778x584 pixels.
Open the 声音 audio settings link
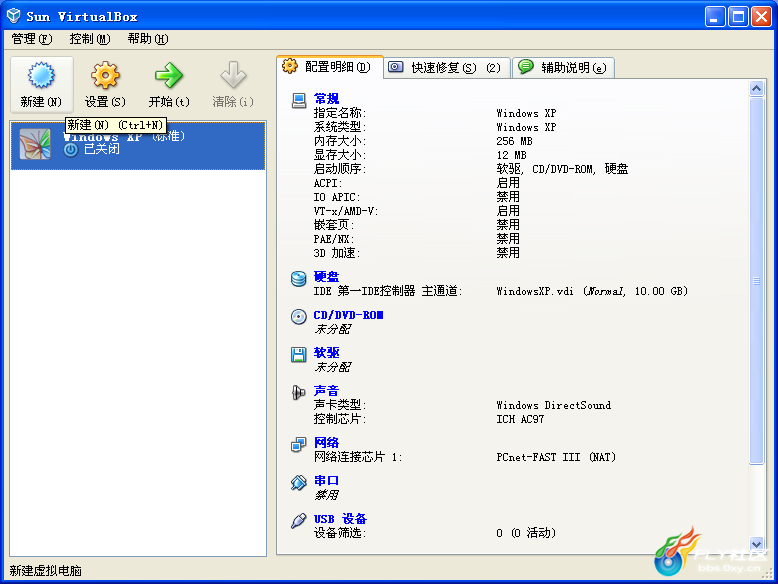326,391
